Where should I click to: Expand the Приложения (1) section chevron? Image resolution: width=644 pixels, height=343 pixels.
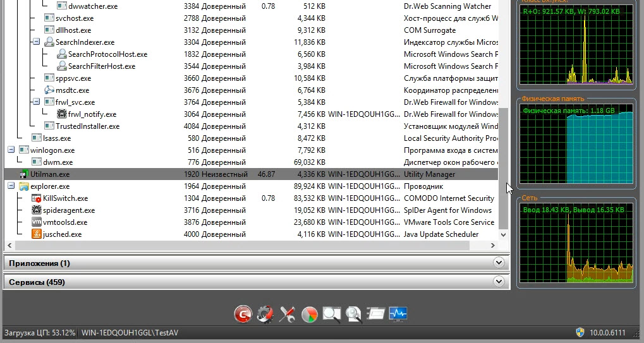(x=499, y=263)
